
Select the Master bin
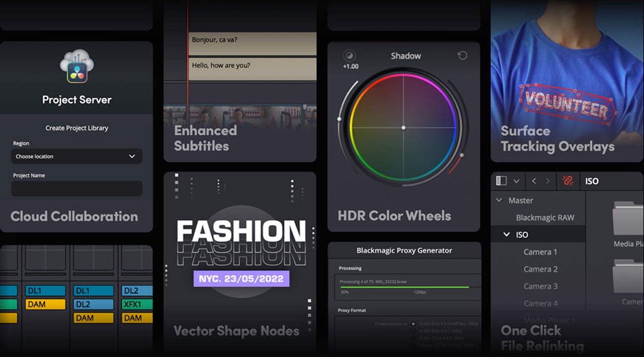click(x=520, y=200)
